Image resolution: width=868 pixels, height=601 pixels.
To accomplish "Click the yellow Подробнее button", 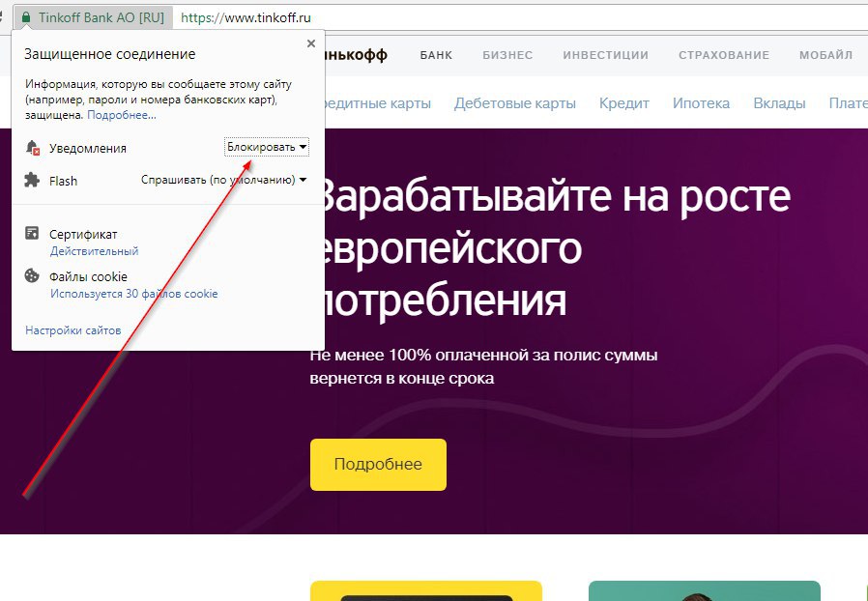I will click(x=378, y=465).
